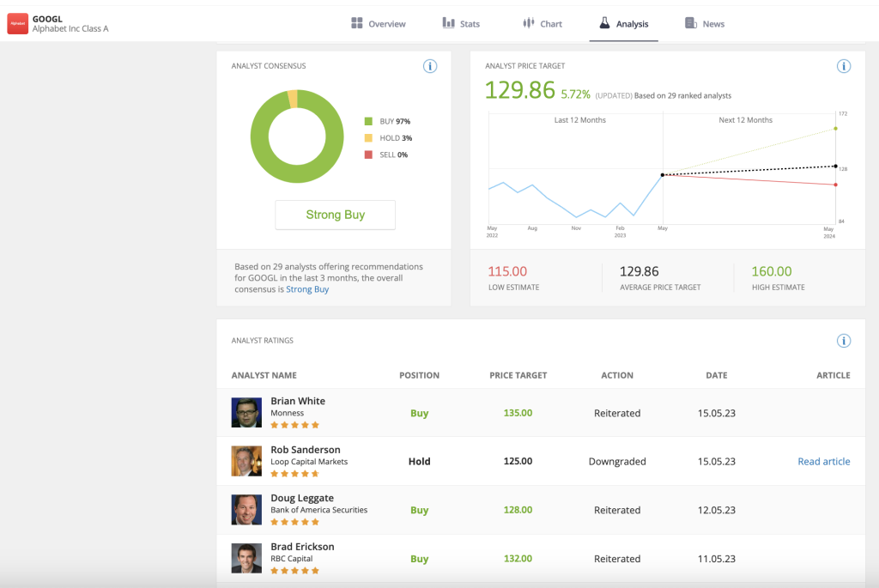The image size is (879, 588).
Task: Click the 135.00 price target for Brian White
Action: (x=518, y=413)
